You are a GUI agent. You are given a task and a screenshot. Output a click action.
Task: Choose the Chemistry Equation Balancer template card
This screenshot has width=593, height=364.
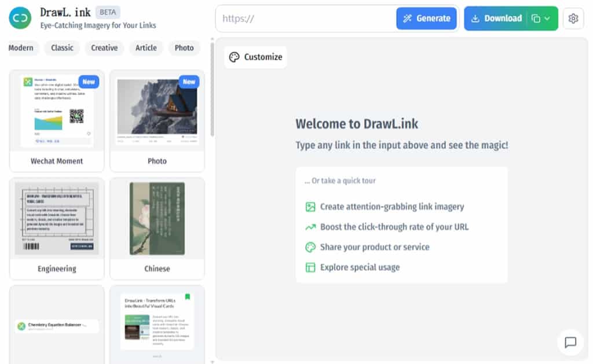57,325
